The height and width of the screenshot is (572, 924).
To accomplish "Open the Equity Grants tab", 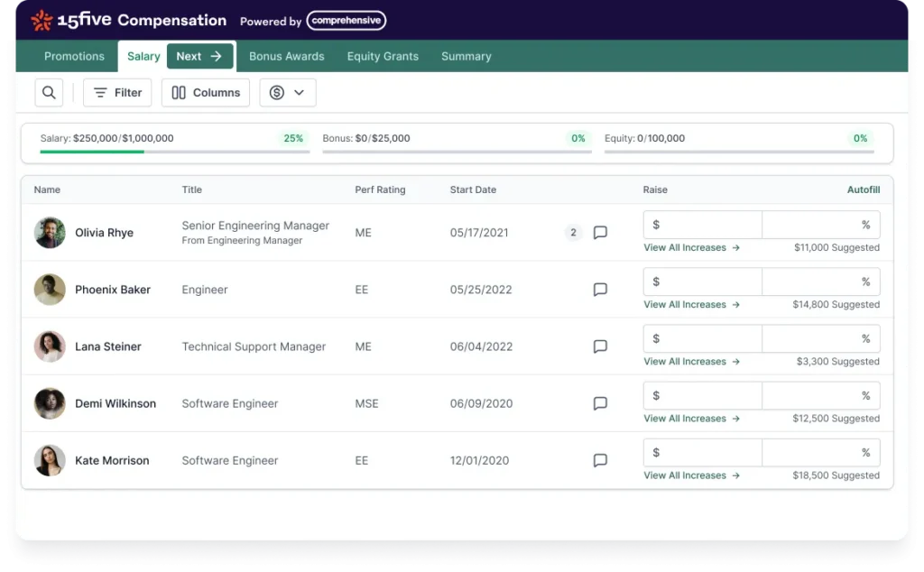I will (383, 56).
